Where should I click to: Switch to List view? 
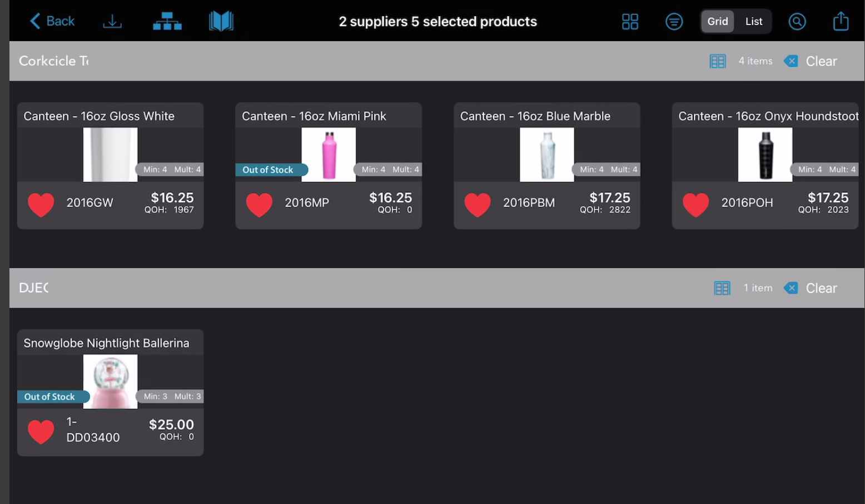pyautogui.click(x=754, y=21)
